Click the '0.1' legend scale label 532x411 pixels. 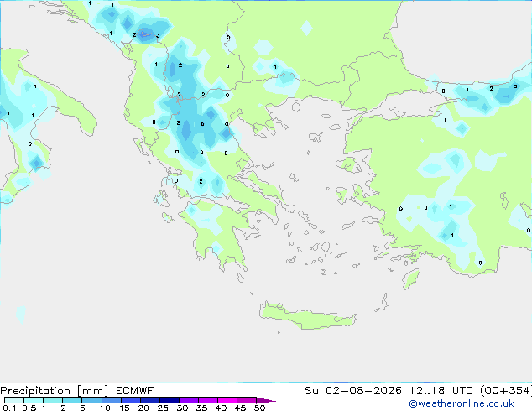pos(9,408)
